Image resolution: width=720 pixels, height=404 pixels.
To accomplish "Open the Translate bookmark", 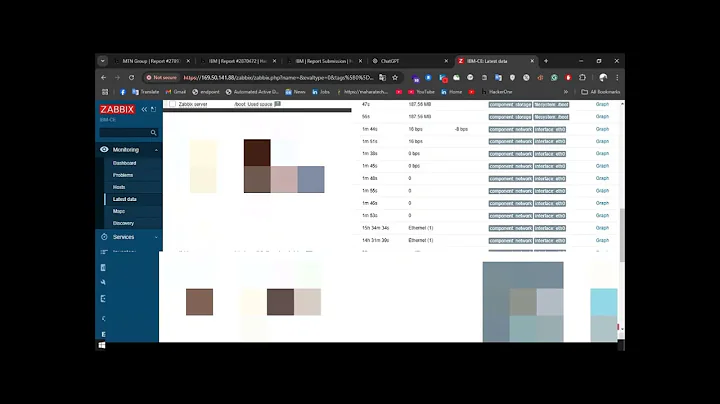I will (x=145, y=92).
